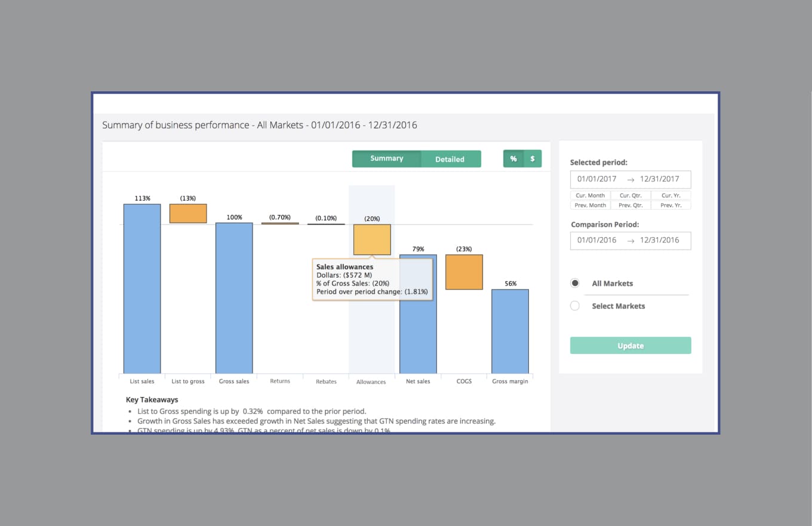Toggle chart to percent mode

coord(513,159)
